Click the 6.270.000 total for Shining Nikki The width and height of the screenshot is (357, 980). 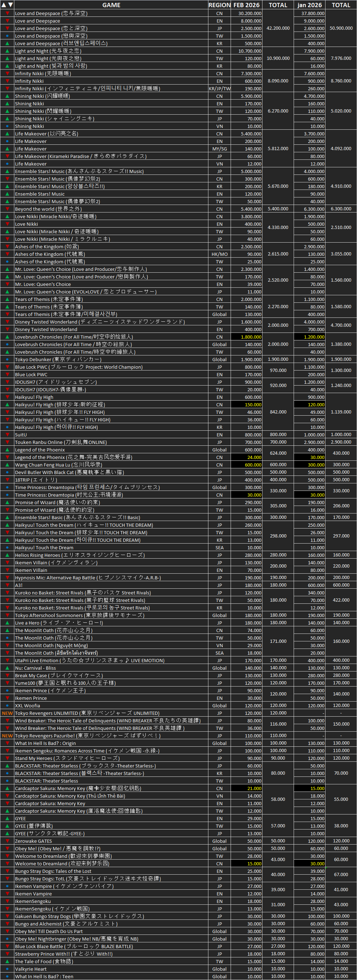click(x=278, y=111)
